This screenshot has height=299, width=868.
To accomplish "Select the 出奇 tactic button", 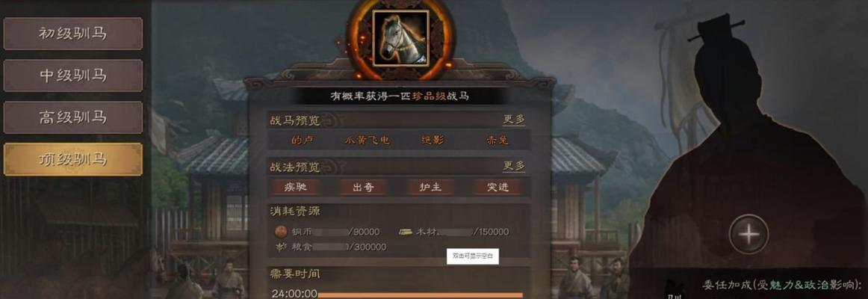I will pos(363,187).
